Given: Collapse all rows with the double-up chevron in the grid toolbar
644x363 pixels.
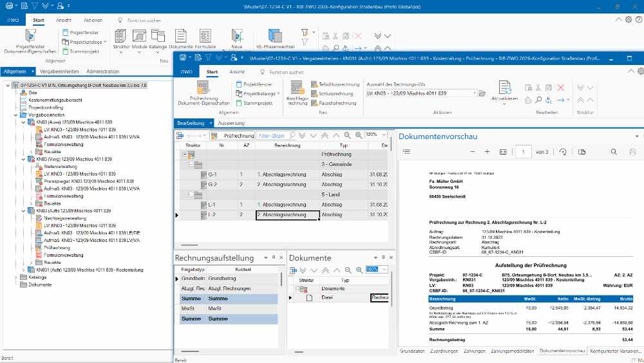Looking at the screenshot, I should click(x=325, y=135).
